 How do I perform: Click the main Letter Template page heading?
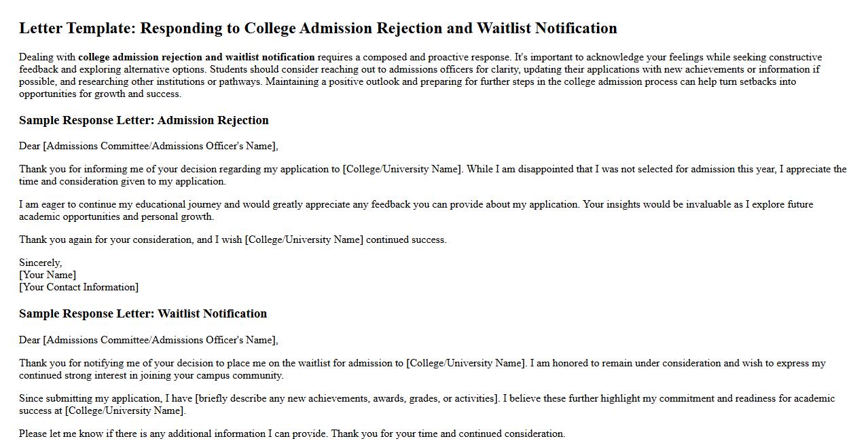click(x=318, y=28)
